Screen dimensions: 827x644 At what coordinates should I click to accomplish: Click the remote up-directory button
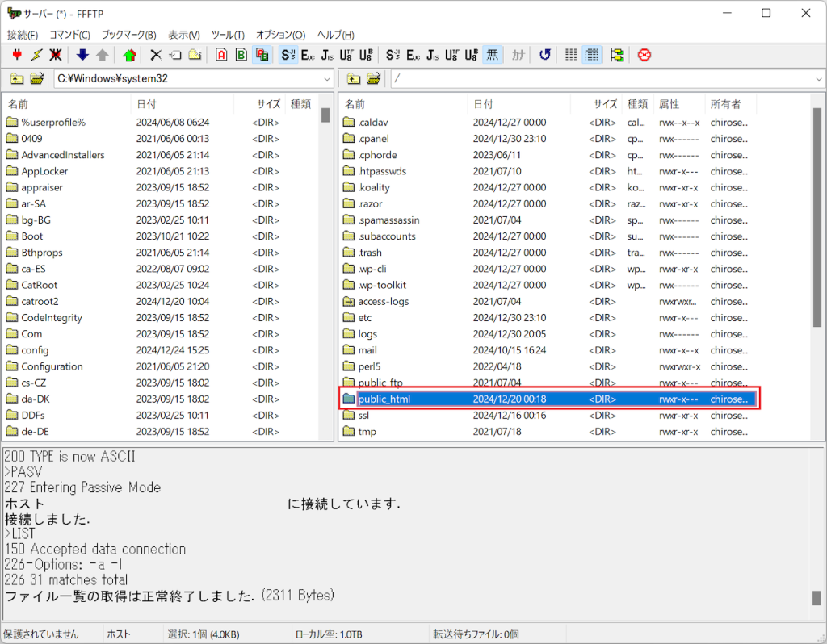click(353, 79)
